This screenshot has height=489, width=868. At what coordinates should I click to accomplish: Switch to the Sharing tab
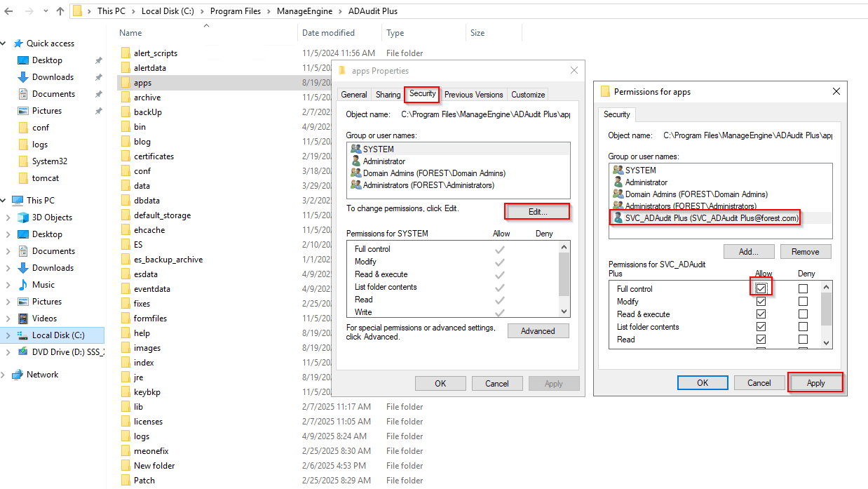click(388, 95)
